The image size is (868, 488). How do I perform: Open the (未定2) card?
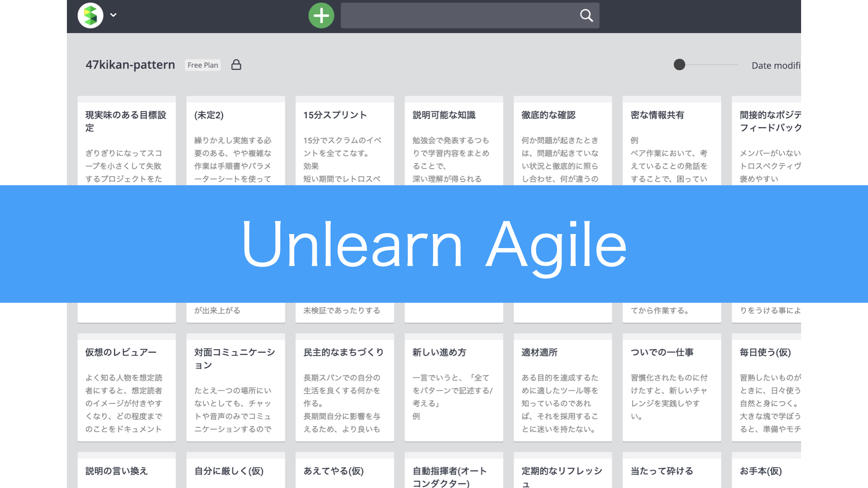[x=236, y=141]
